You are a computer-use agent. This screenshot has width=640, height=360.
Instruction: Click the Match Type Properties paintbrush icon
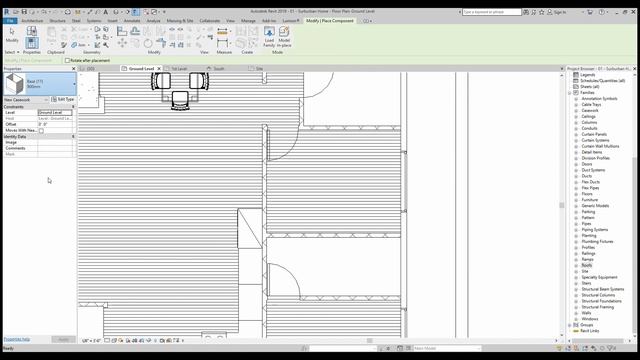pyautogui.click(x=64, y=45)
